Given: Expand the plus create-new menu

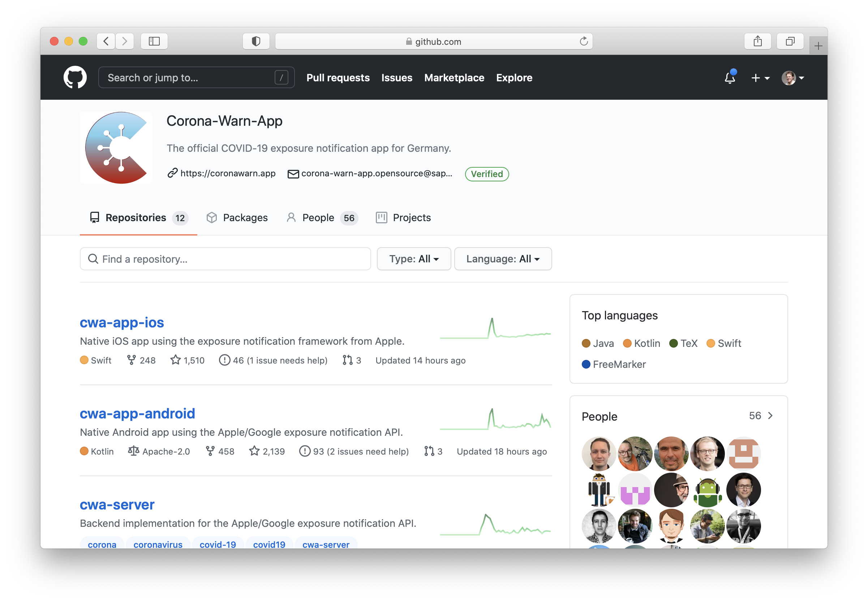Looking at the screenshot, I should [760, 78].
